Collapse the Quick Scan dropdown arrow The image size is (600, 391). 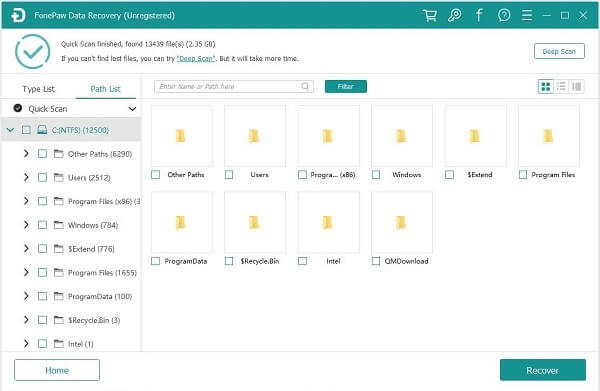click(x=132, y=109)
